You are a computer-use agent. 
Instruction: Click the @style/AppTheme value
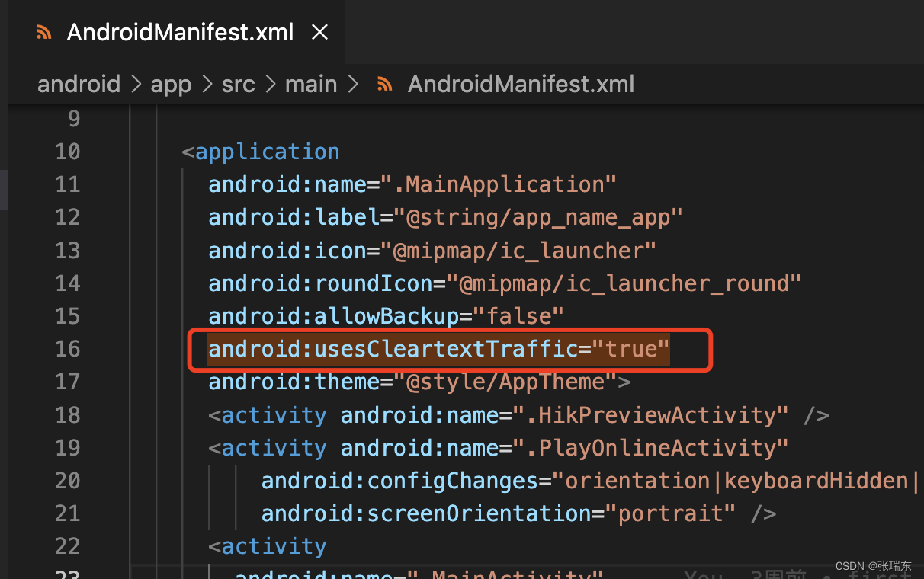click(x=505, y=381)
